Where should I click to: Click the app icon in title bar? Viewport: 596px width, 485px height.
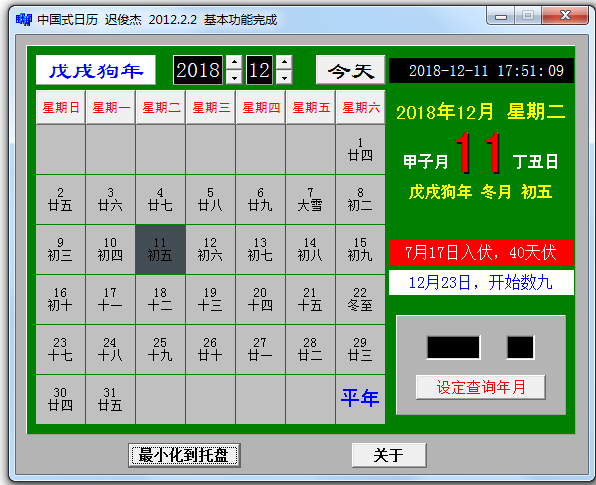pos(24,19)
